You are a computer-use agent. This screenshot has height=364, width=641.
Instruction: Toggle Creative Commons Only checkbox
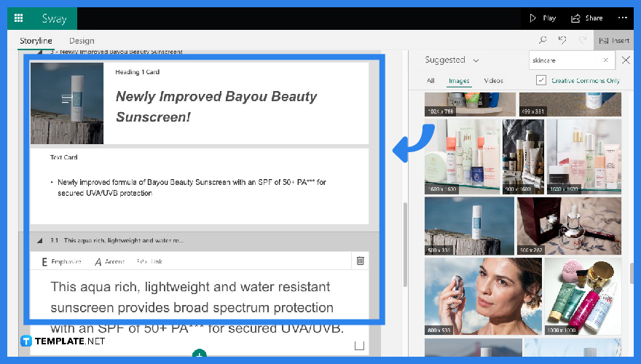click(540, 80)
